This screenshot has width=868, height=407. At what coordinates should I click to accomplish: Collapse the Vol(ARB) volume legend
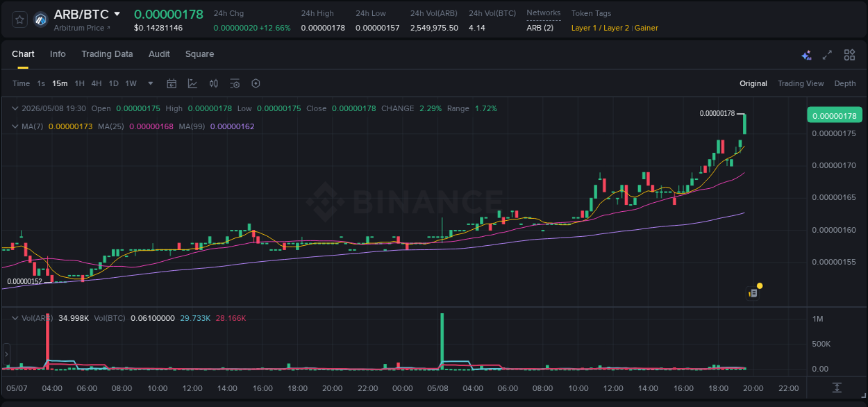click(15, 318)
